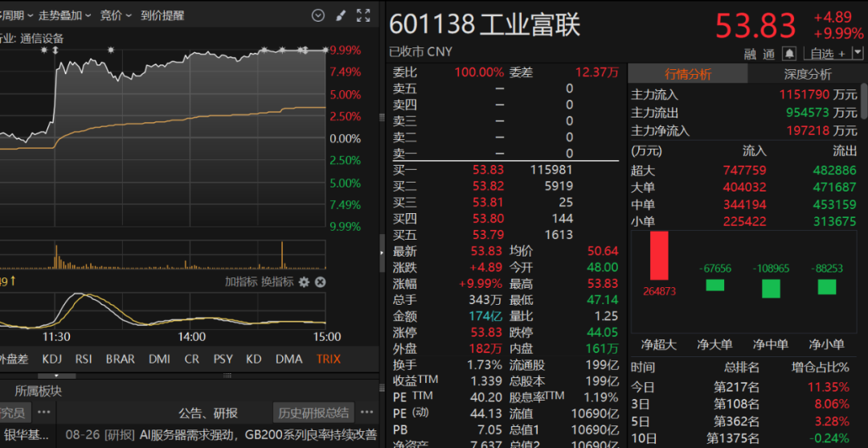
Task: Switch indicator to KDJ
Action: [x=51, y=359]
